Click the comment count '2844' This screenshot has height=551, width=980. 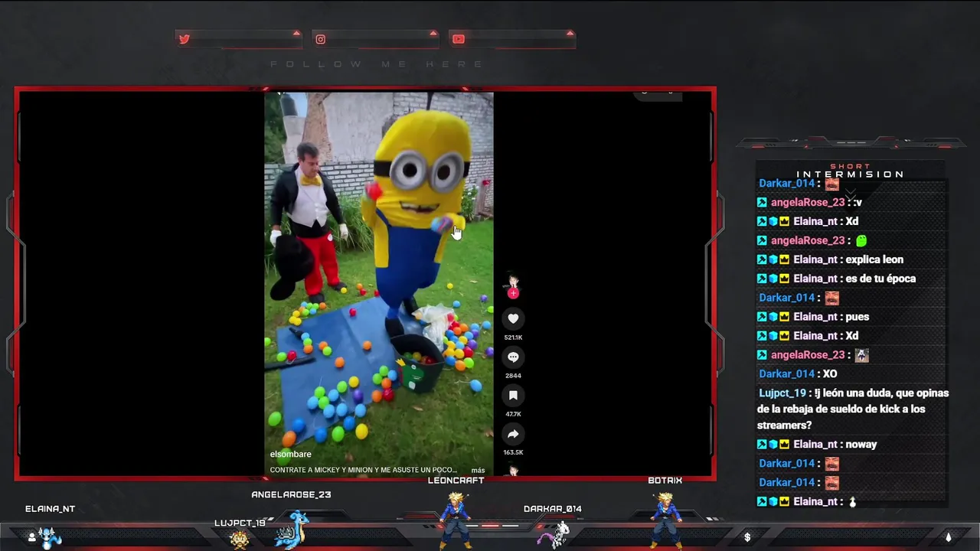513,376
